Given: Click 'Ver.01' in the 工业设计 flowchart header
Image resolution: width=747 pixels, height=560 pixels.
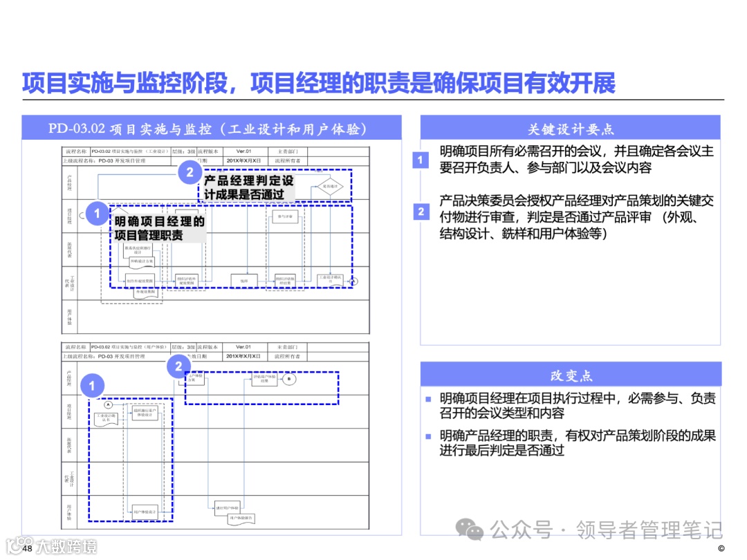Looking at the screenshot, I should coord(244,151).
